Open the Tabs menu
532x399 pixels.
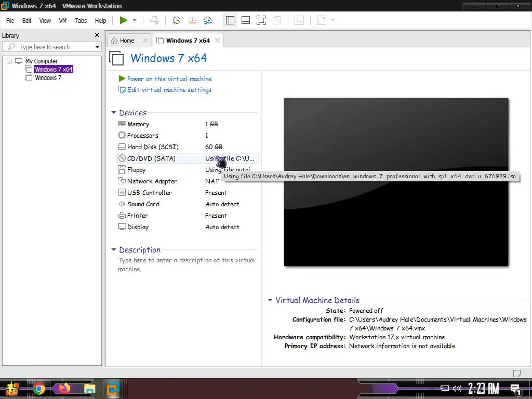pyautogui.click(x=81, y=21)
